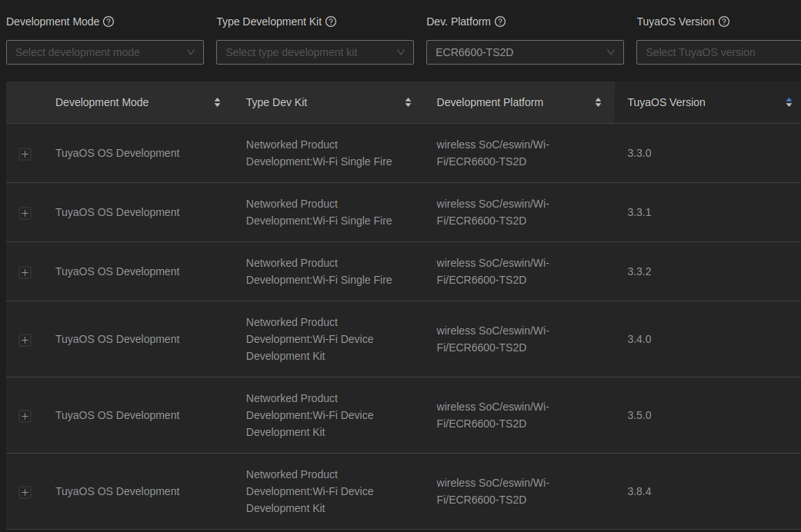Click the Wi-Fi Device Development Kit in the 3.8.4 row

[309, 491]
